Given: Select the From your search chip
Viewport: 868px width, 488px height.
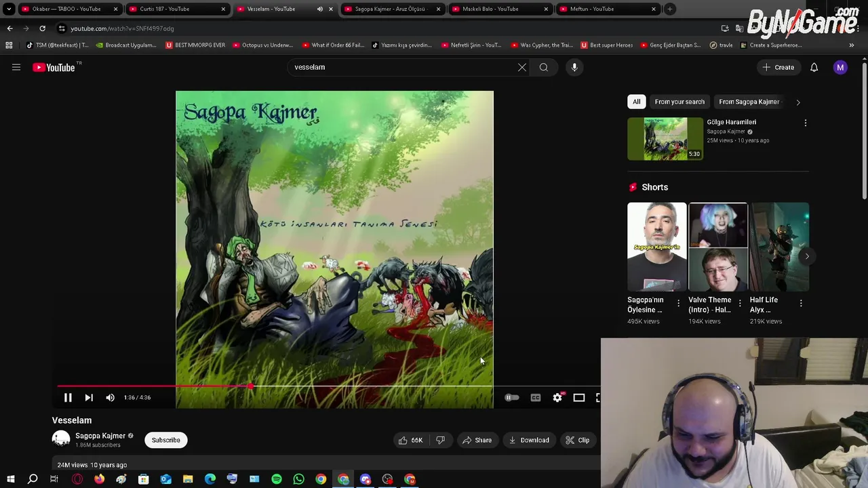Looking at the screenshot, I should [x=679, y=102].
